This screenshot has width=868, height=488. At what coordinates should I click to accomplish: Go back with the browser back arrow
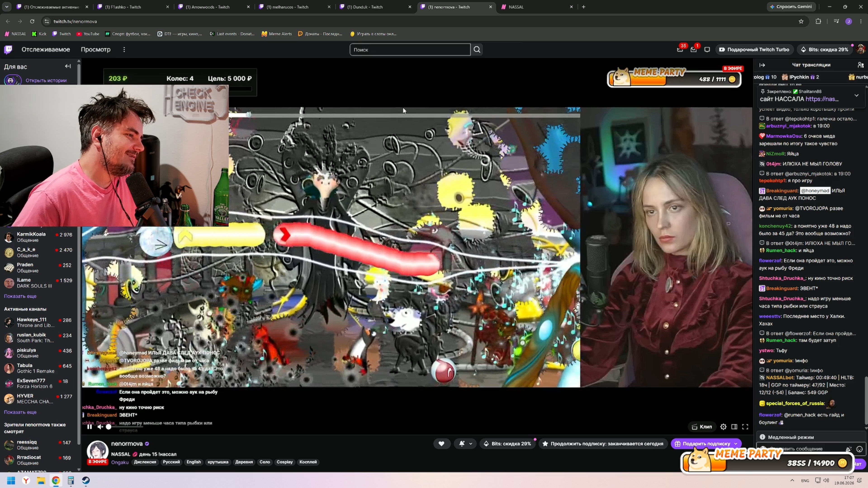coord(8,21)
